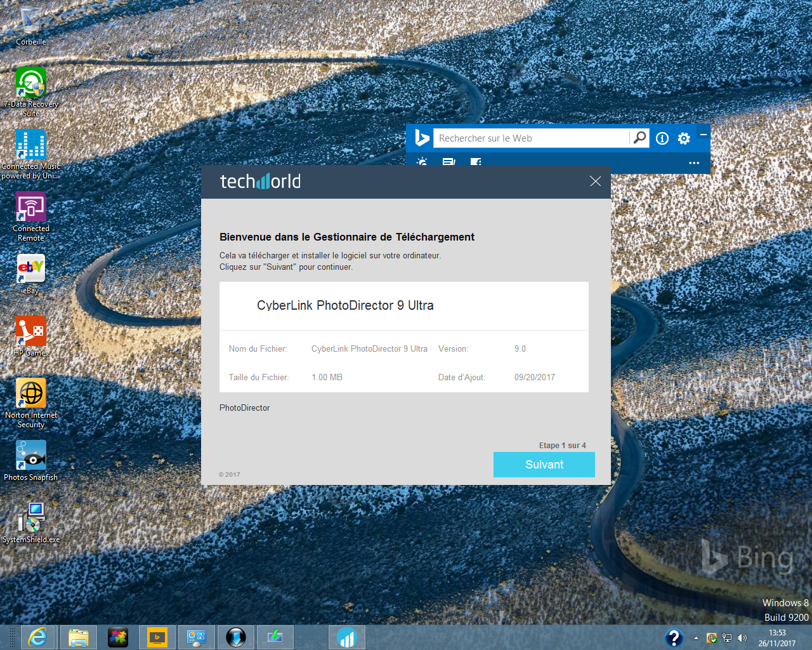The image size is (812, 650).
Task: Select the Connected Music desktop shortcut
Action: (x=30, y=154)
